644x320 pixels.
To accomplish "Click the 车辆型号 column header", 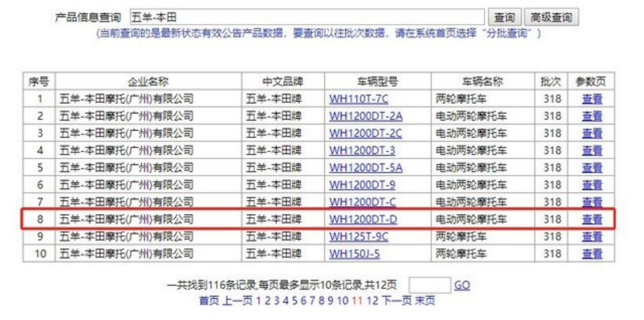I will click(378, 82).
